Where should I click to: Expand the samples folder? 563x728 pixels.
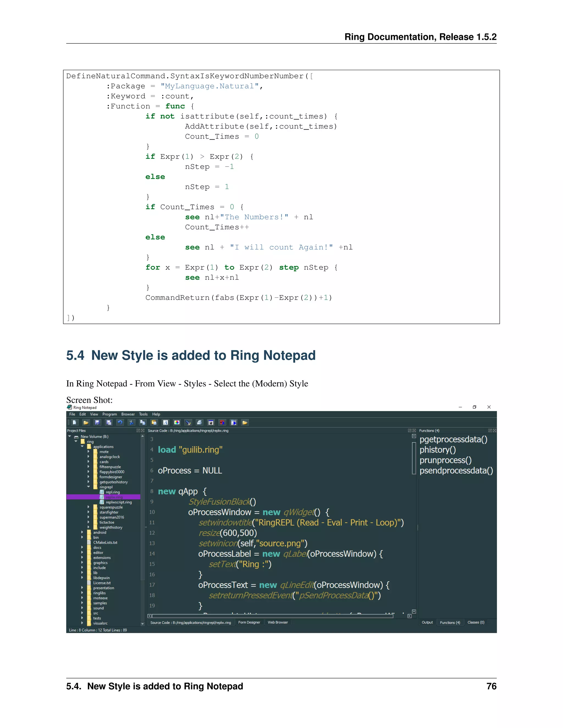click(82, 603)
